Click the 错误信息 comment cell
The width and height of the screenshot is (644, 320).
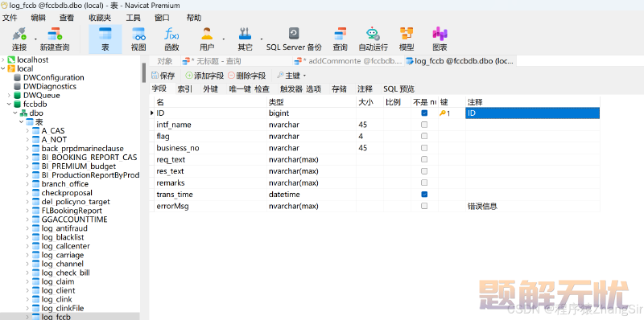click(533, 206)
